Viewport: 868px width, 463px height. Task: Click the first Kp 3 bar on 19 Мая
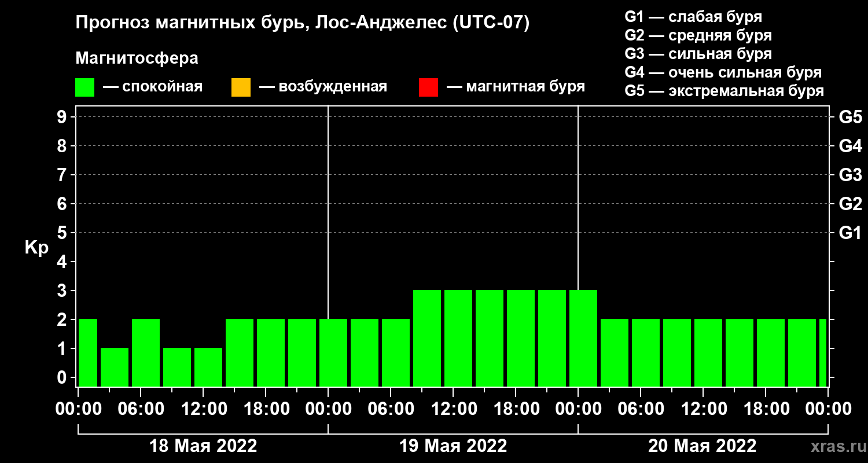pyautogui.click(x=427, y=338)
